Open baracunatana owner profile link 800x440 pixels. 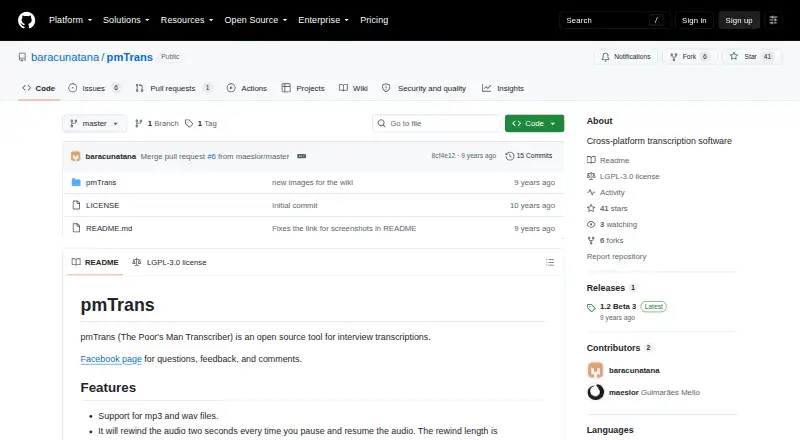(65, 57)
